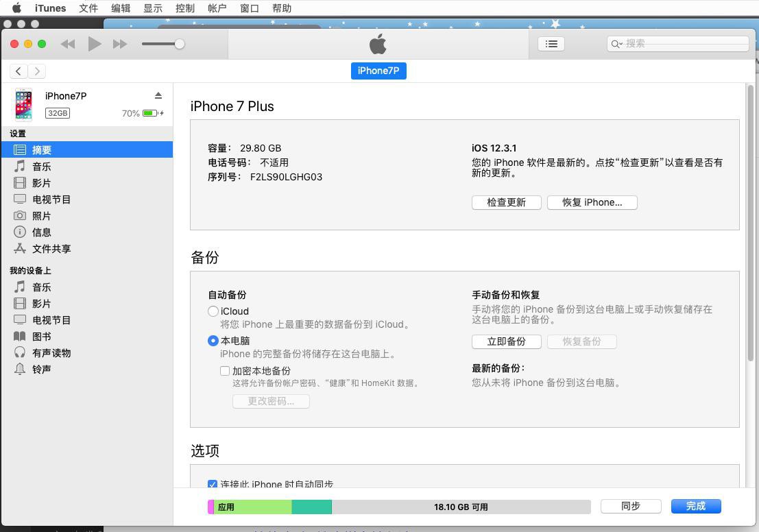Click the 18.10 GB 可用 storage segment
The height and width of the screenshot is (532, 759).
click(461, 507)
